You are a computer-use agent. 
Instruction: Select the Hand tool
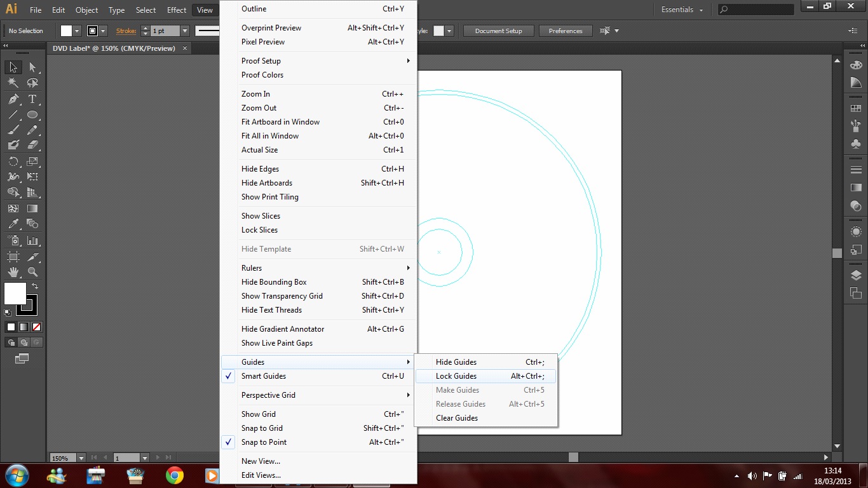(x=13, y=272)
